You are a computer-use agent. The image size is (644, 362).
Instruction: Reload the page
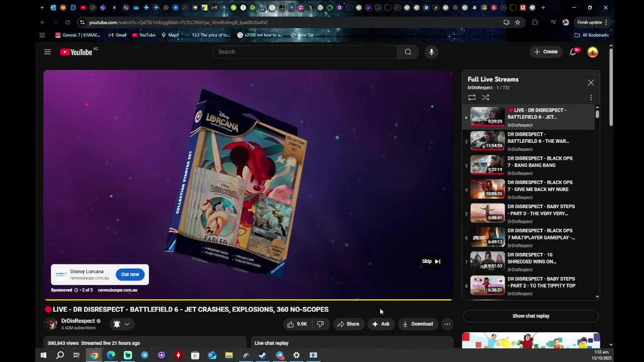[x=67, y=22]
